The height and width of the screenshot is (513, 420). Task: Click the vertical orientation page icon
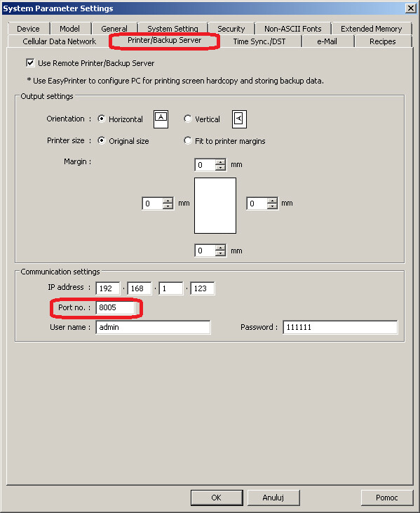point(239,119)
